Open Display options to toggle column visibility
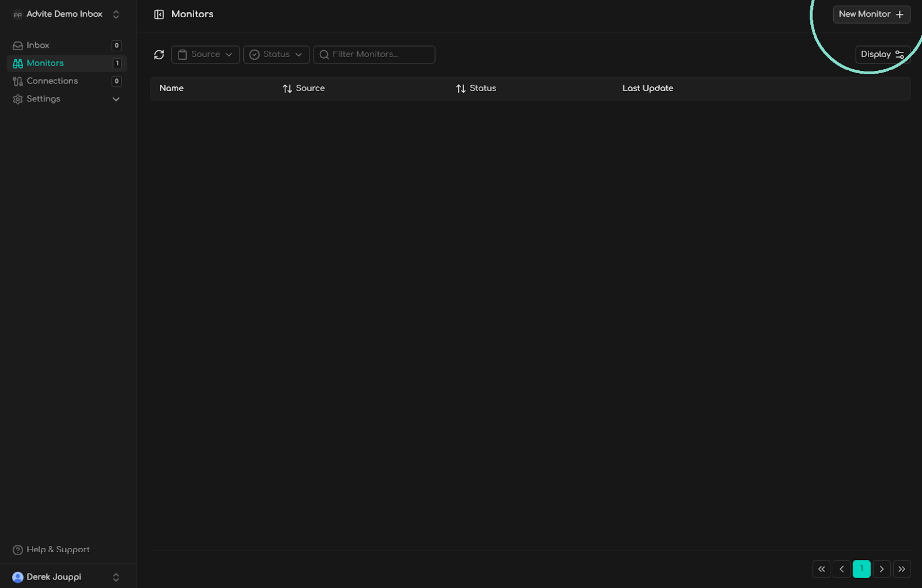 point(882,54)
